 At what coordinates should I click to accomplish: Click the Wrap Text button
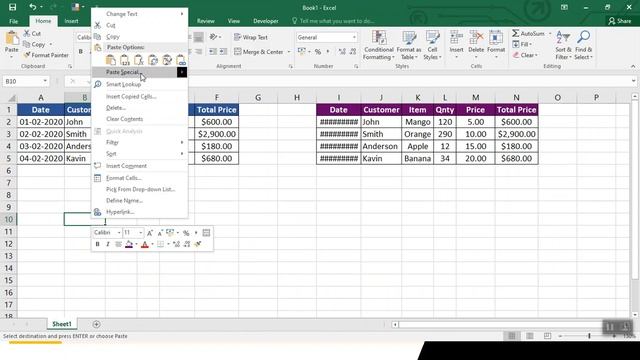[251, 37]
